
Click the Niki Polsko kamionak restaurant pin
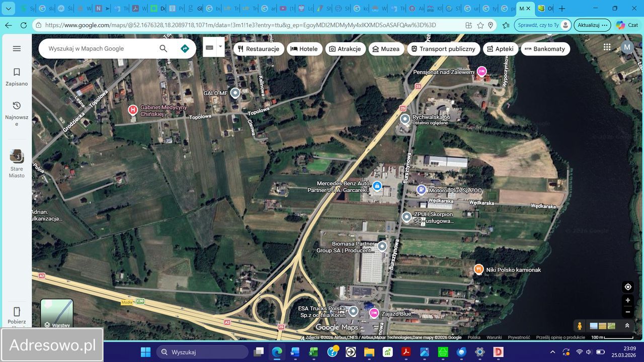click(478, 269)
